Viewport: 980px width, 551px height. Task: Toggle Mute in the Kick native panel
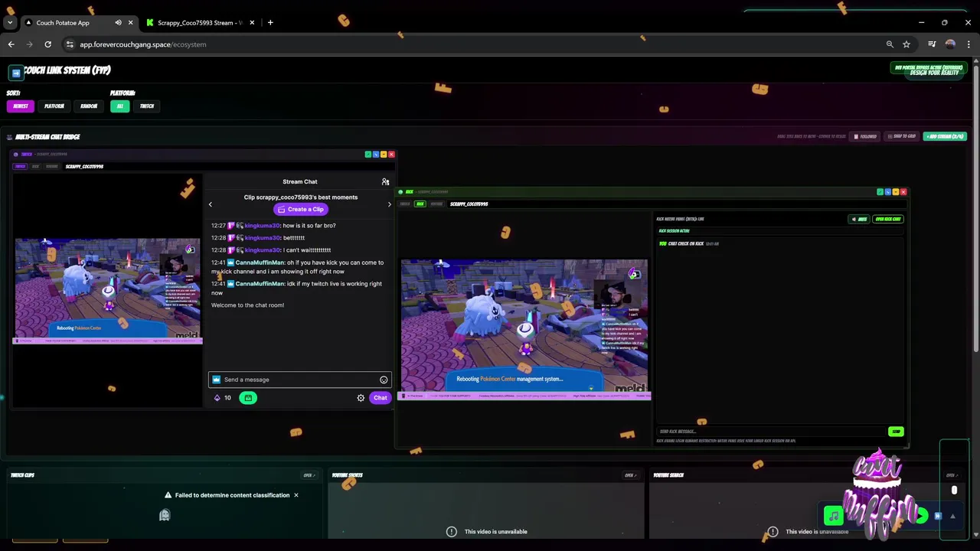point(860,219)
